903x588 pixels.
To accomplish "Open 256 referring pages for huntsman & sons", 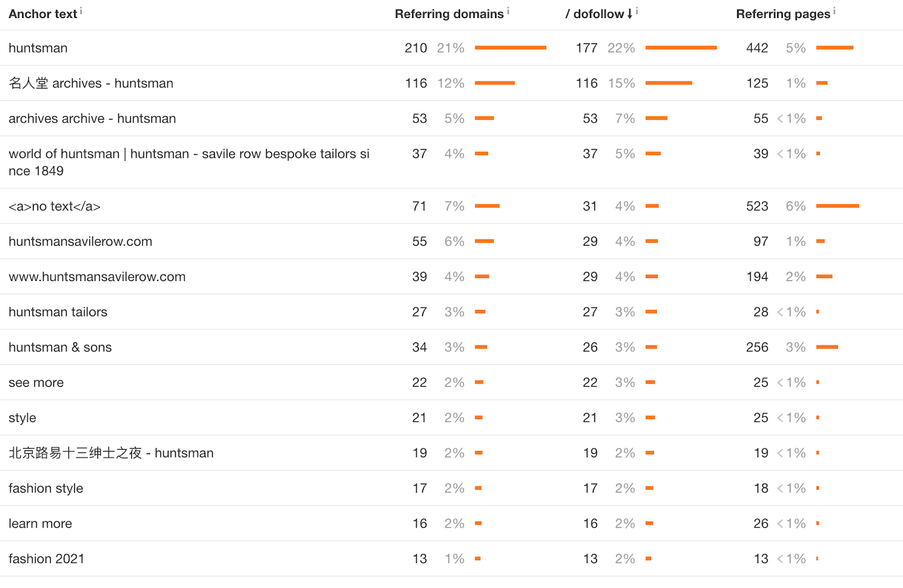I will coord(757,348).
